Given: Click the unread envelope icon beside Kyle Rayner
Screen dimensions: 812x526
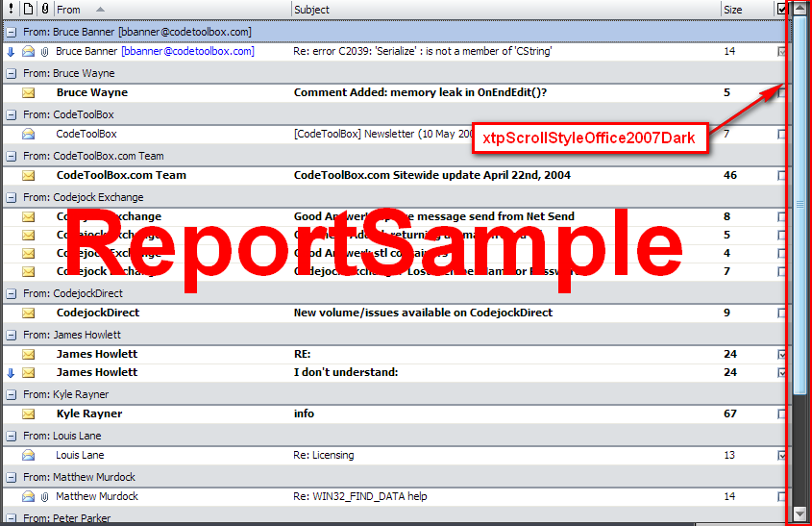Looking at the screenshot, I should 28,414.
